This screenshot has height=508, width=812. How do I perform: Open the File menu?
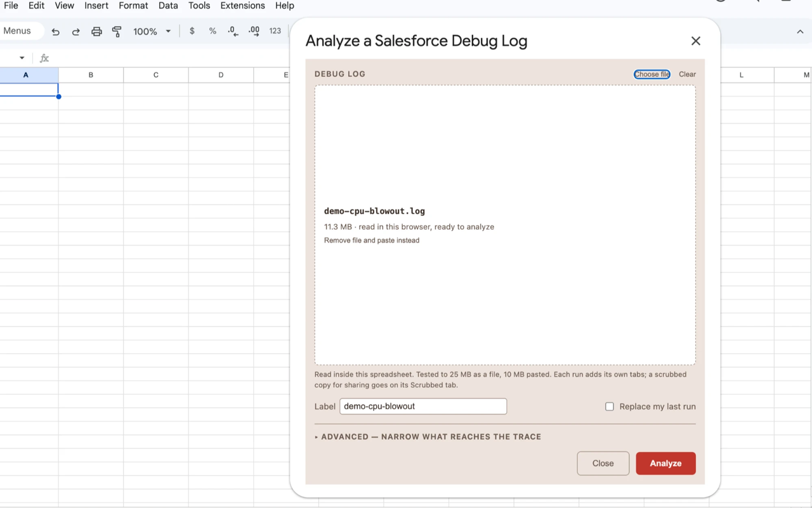click(11, 6)
